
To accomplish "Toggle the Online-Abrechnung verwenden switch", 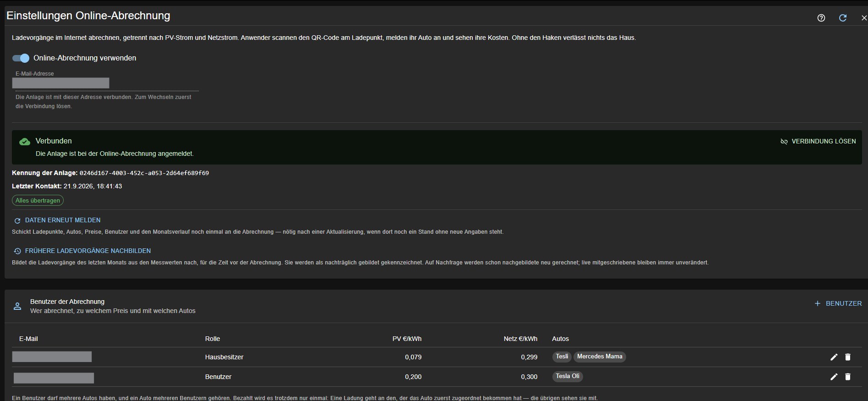I will [21, 58].
